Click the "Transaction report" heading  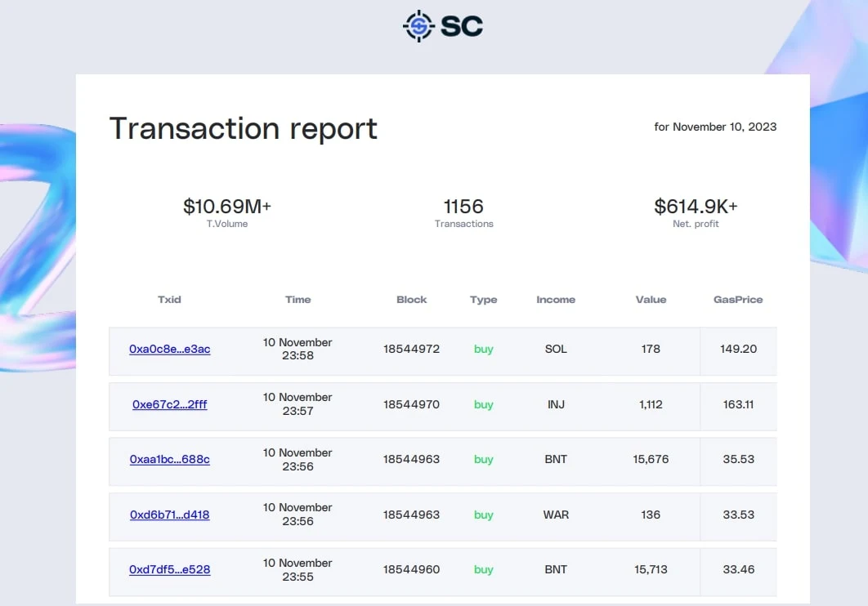pos(243,129)
